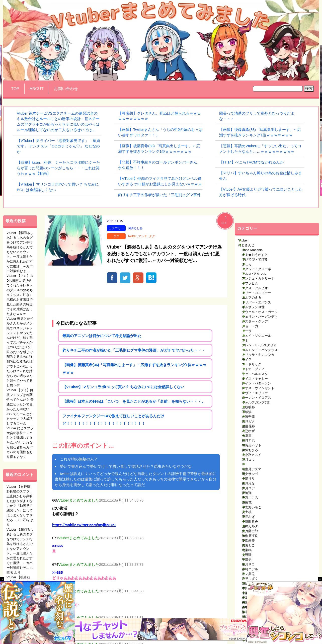Share article on Google Plus icon
The width and height of the screenshot is (322, 644).
point(138,278)
